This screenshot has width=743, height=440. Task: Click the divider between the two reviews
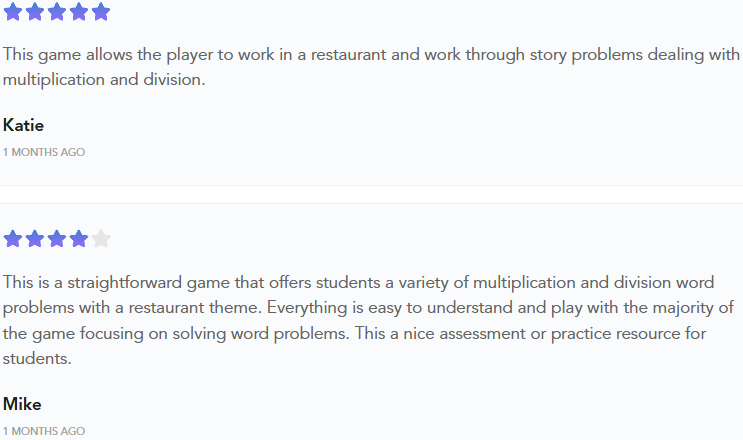pyautogui.click(x=372, y=195)
